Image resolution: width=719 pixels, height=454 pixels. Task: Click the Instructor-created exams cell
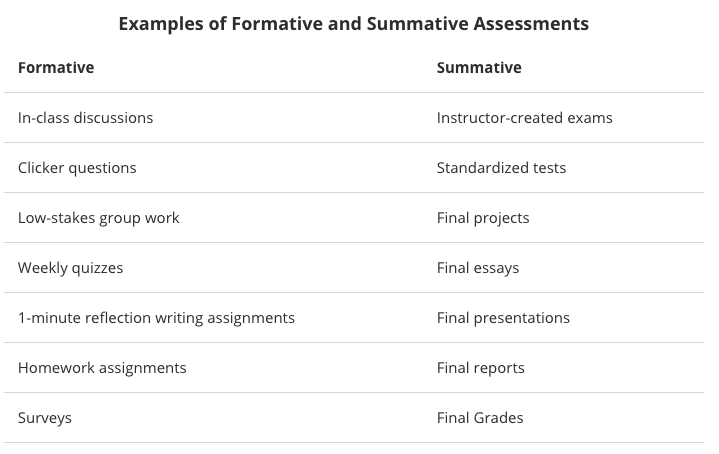pos(524,118)
